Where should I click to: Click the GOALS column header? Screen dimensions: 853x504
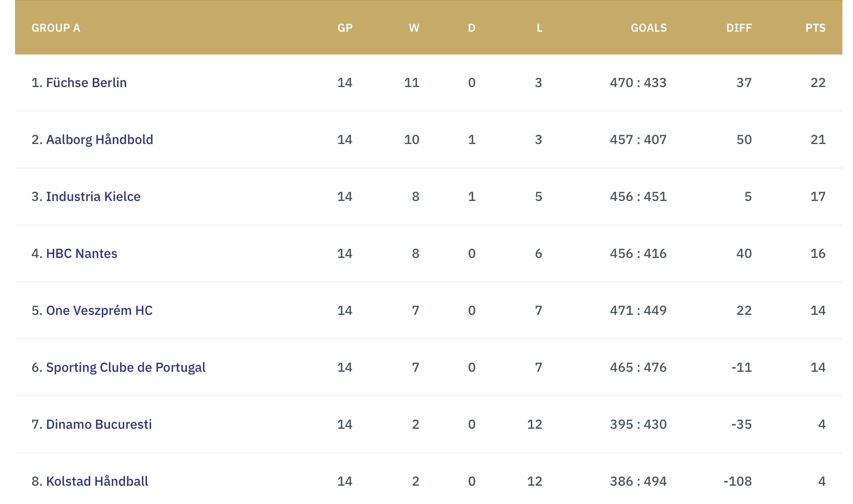coord(649,28)
